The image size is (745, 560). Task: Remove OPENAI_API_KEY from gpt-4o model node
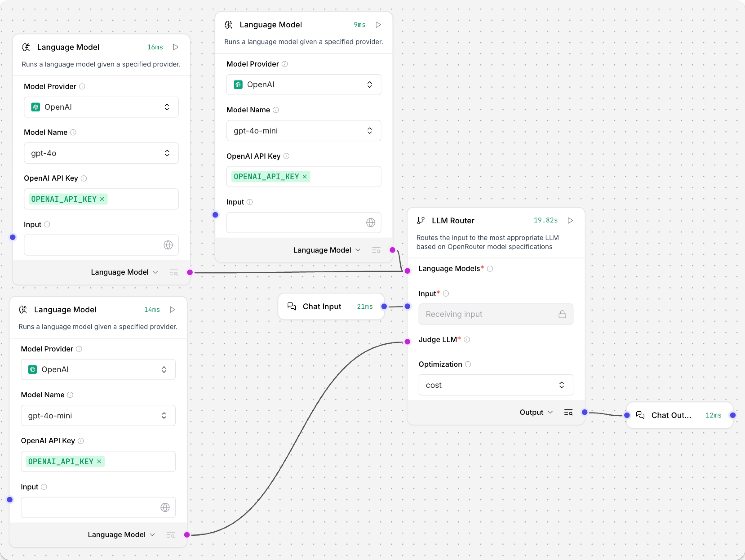coord(102,199)
